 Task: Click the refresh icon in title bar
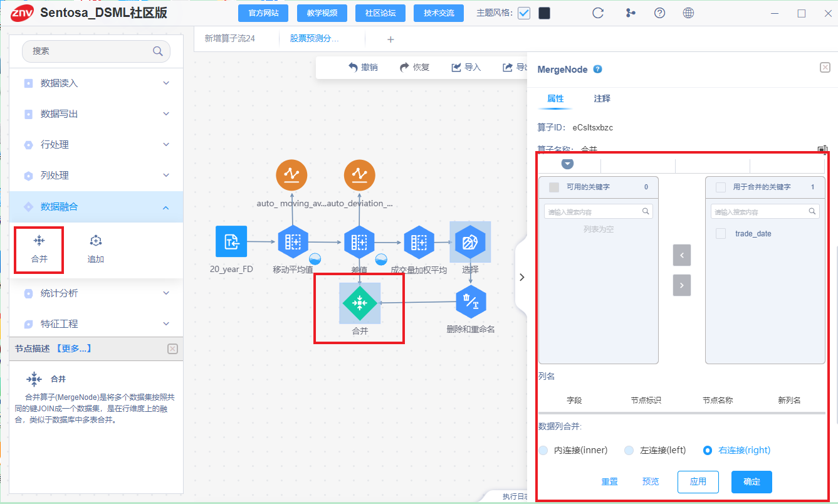[598, 13]
